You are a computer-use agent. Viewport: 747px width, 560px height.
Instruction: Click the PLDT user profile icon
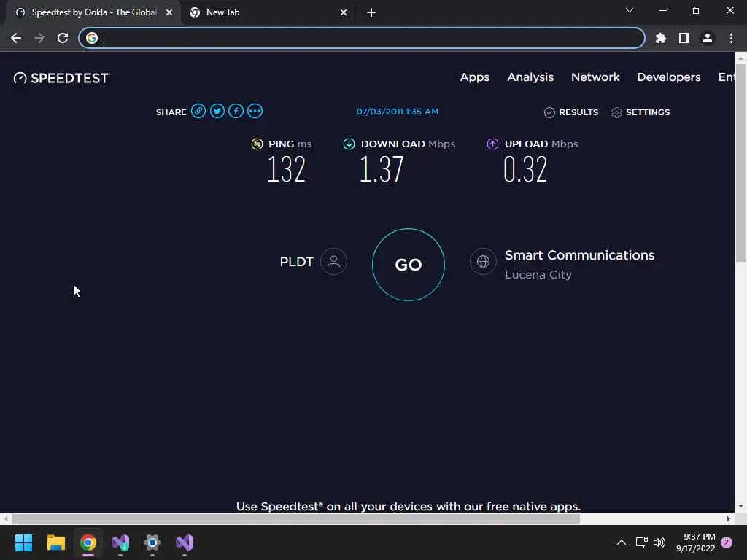pyautogui.click(x=333, y=262)
